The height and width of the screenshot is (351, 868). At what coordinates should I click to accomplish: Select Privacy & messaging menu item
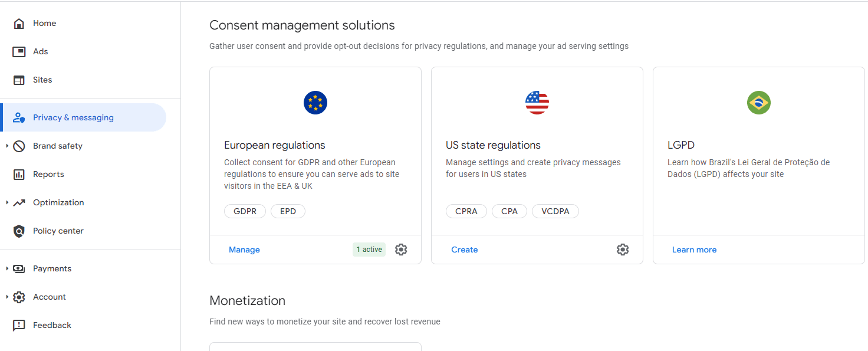point(83,117)
